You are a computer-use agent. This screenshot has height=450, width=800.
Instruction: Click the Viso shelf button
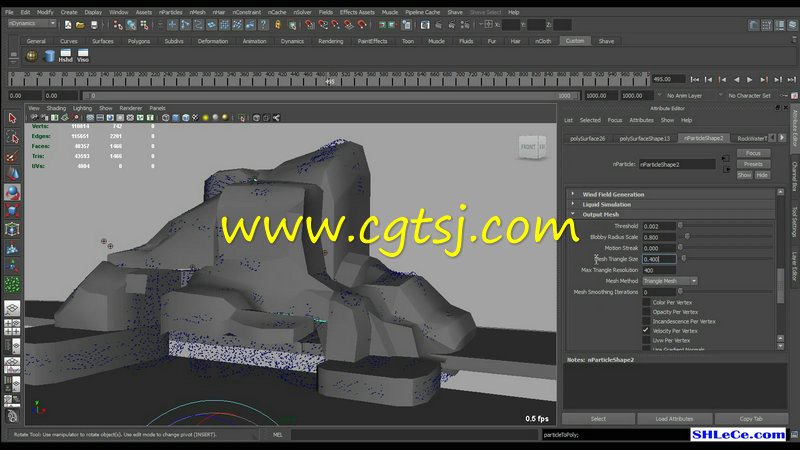(x=83, y=56)
